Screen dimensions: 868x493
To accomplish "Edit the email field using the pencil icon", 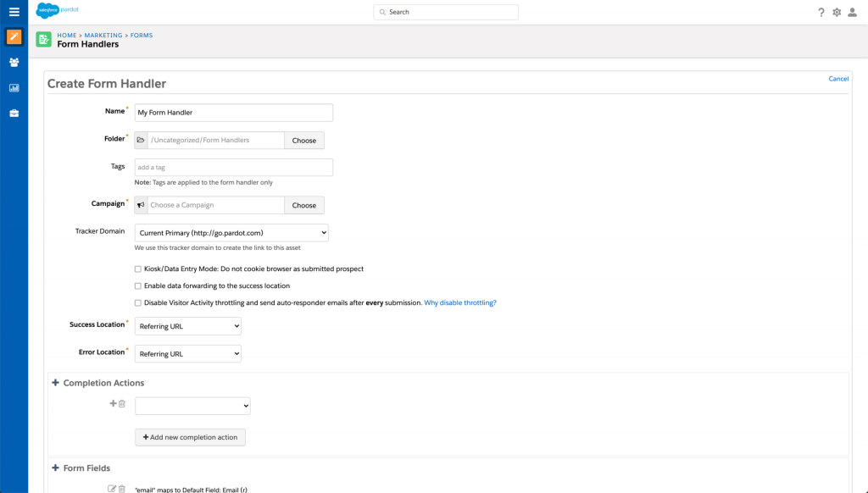I will 111,488.
